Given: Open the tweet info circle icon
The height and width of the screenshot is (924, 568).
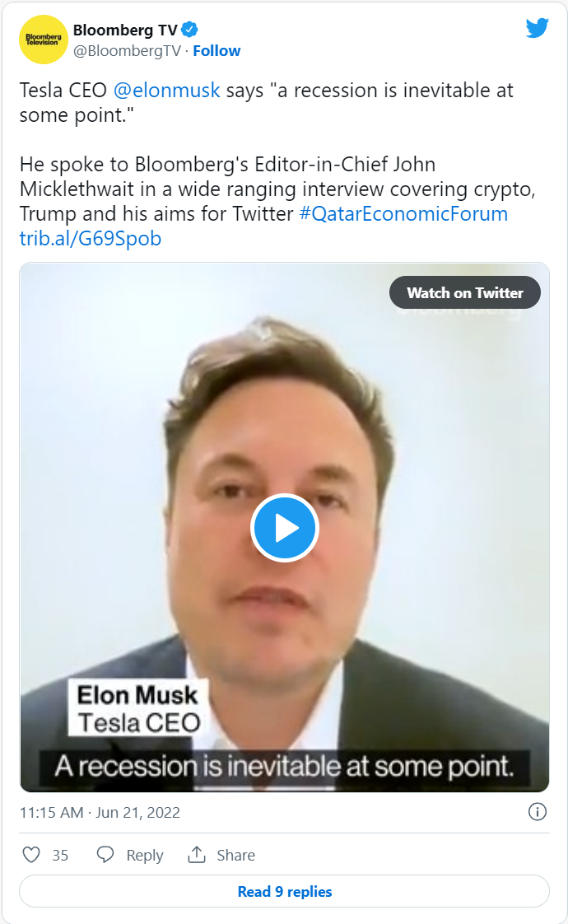Looking at the screenshot, I should pyautogui.click(x=537, y=812).
